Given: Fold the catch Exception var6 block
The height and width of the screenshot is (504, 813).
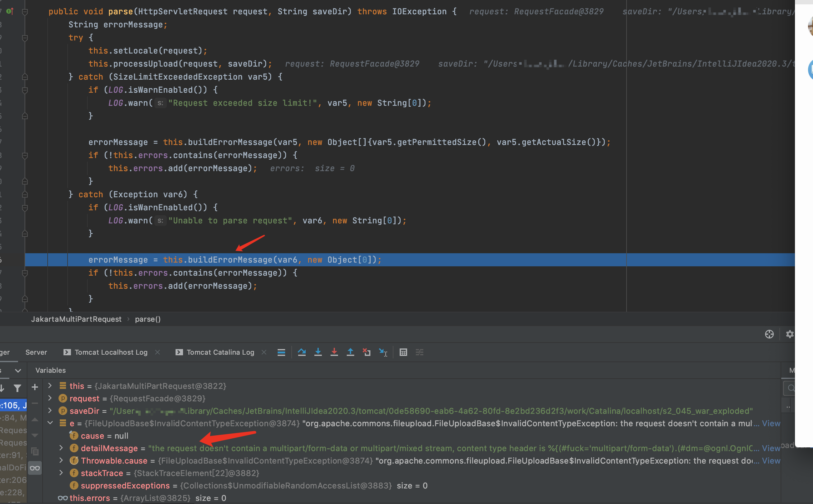Looking at the screenshot, I should tap(25, 195).
